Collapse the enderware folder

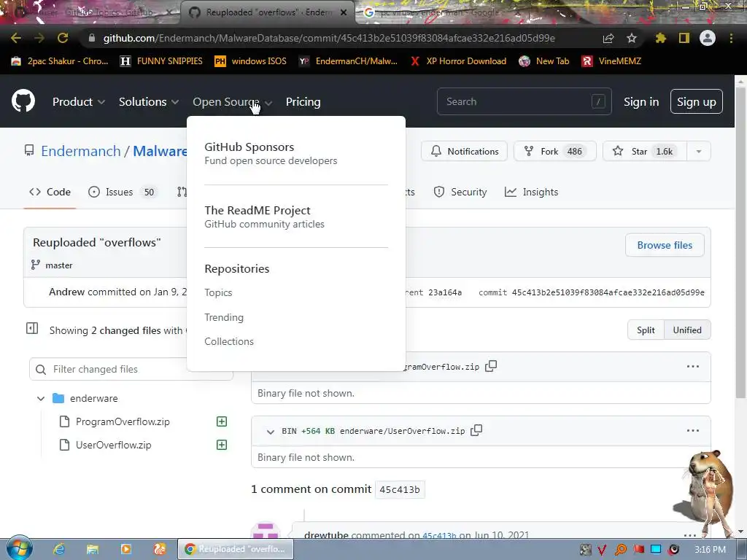tap(41, 398)
